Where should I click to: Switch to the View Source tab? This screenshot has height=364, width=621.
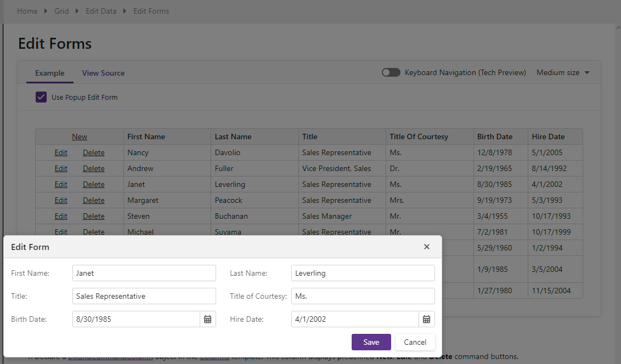(x=103, y=73)
